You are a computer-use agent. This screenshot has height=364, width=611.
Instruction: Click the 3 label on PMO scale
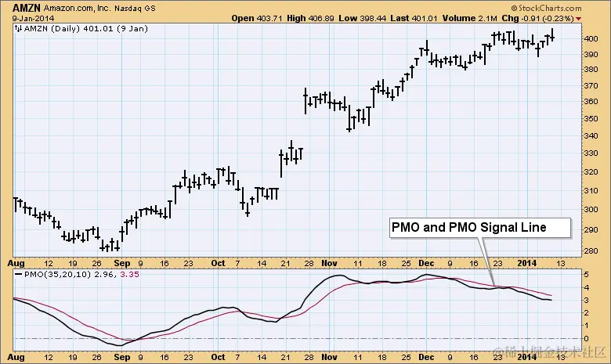point(586,300)
